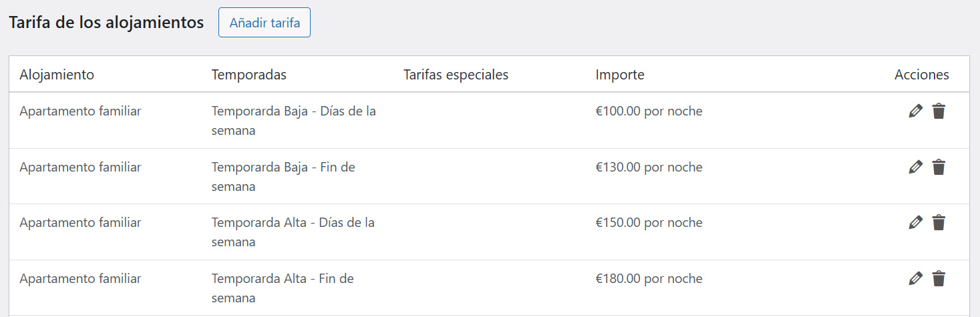Image resolution: width=980 pixels, height=317 pixels.
Task: Click Temporarda Baja - Días de la semana
Action: (293, 121)
